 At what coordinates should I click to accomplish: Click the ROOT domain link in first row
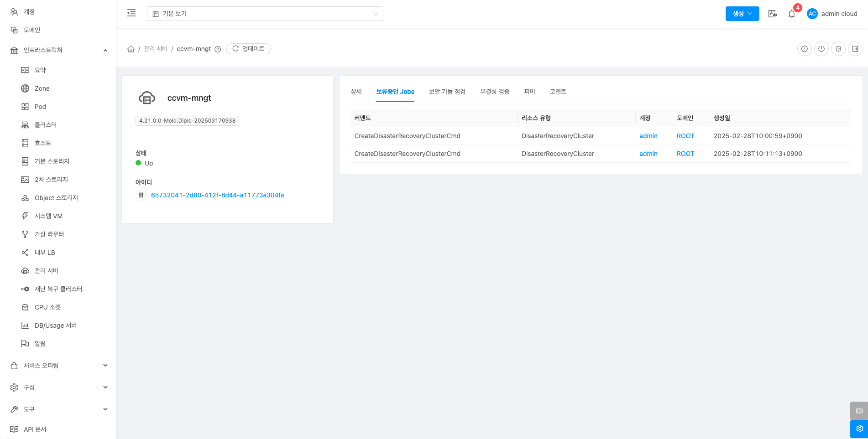tap(685, 136)
